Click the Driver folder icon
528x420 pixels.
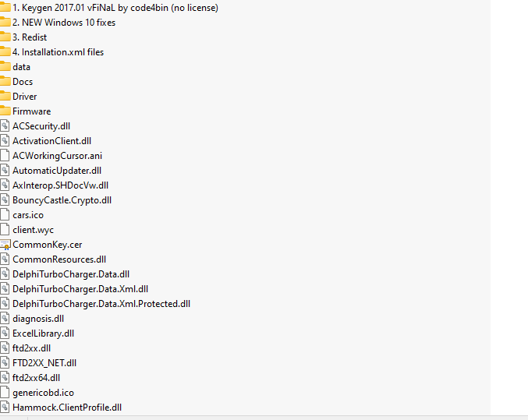click(5, 97)
